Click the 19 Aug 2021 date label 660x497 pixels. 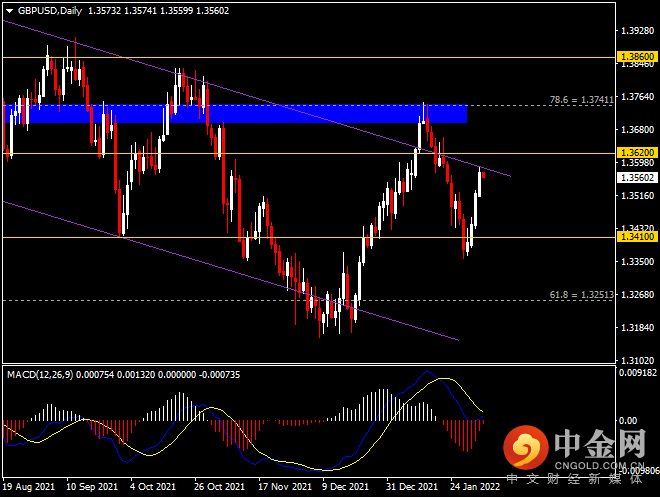29,487
